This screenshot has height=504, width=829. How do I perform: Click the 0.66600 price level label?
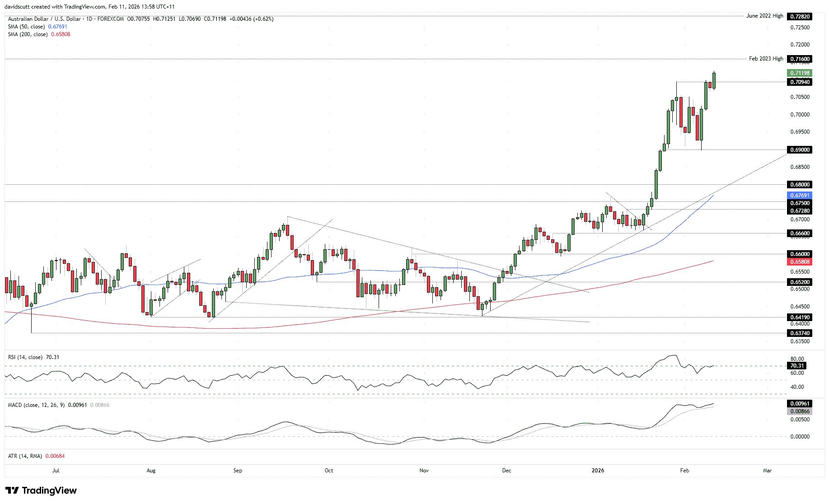800,233
